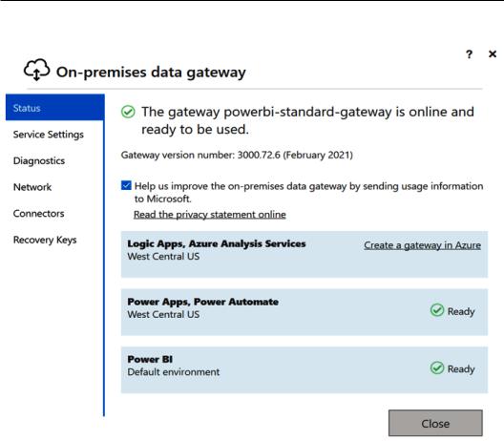
Task: Uncheck the send usage information checkbox
Action: coord(126,185)
